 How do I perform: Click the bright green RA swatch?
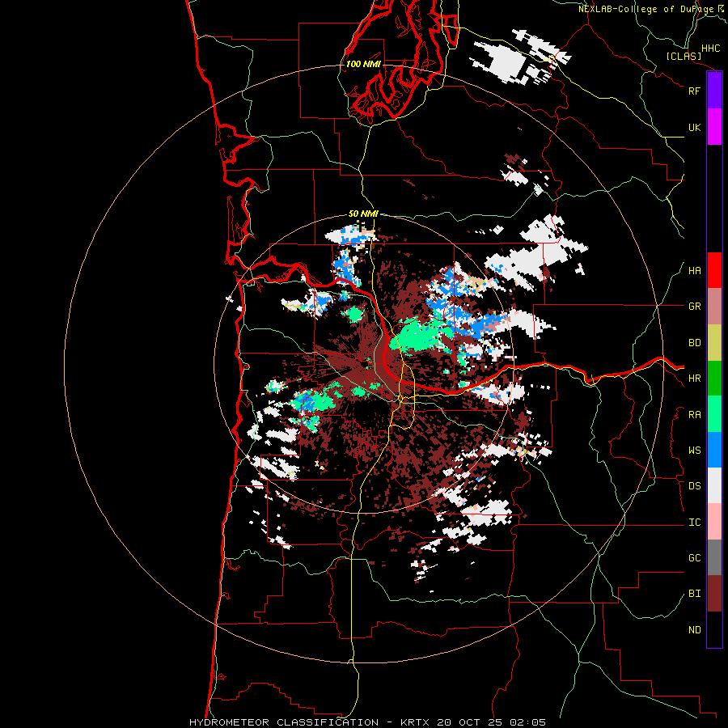pos(714,414)
